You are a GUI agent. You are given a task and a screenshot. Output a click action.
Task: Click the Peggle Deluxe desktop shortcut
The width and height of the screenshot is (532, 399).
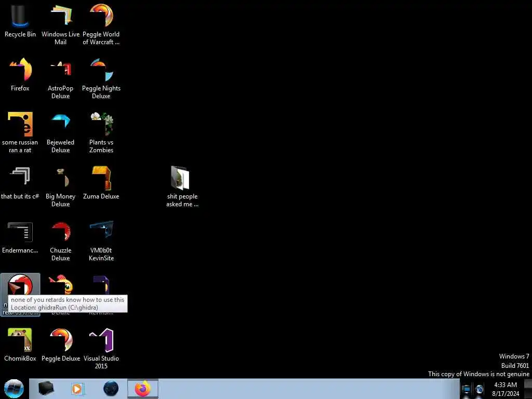[61, 345]
